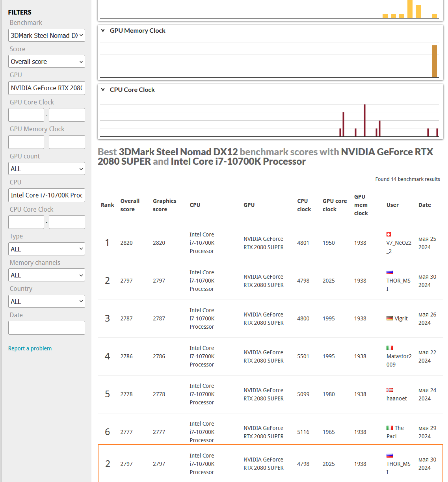This screenshot has width=448, height=482.
Task: Click the Report a problem link
Action: 30,348
